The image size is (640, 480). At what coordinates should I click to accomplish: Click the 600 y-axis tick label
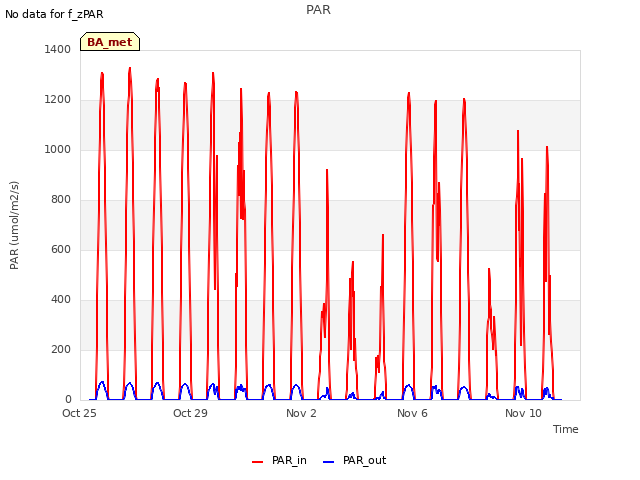click(61, 249)
